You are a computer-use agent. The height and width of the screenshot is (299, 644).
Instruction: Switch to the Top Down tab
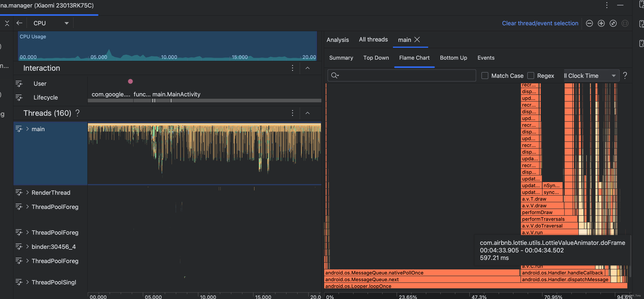tap(376, 58)
